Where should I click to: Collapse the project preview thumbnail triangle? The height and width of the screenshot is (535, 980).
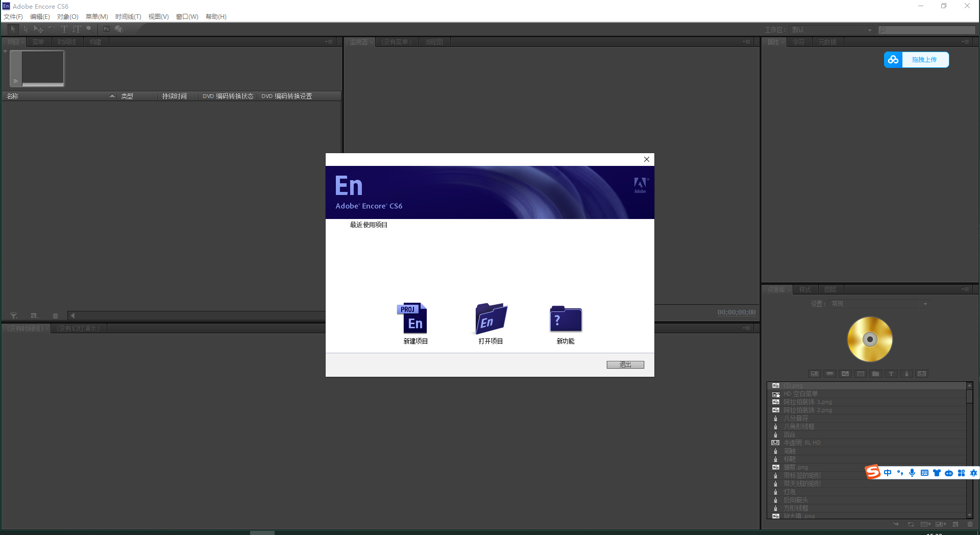pos(5,52)
